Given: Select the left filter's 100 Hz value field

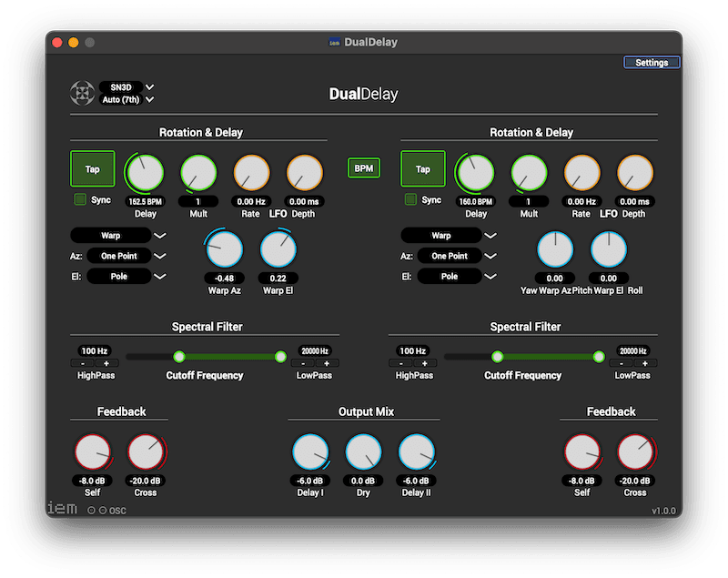Looking at the screenshot, I should coord(95,351).
